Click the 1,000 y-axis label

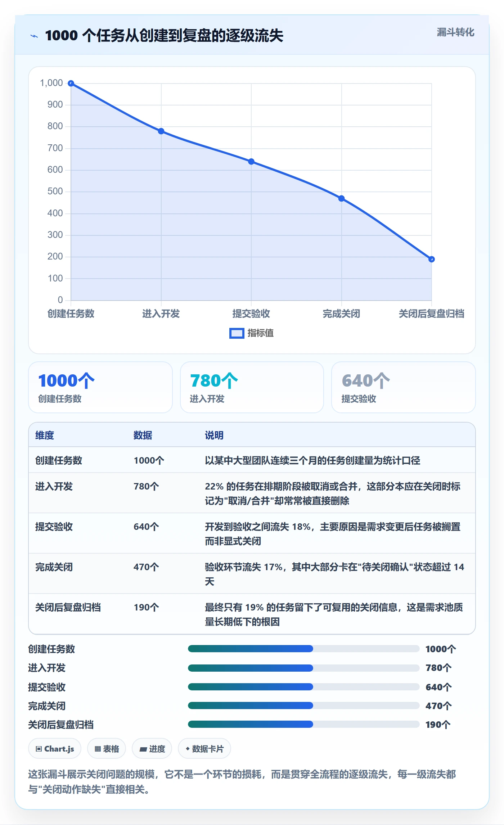pyautogui.click(x=51, y=83)
